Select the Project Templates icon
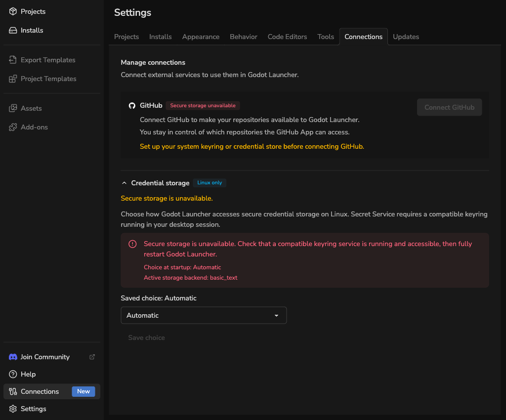The height and width of the screenshot is (420, 506). [13, 79]
